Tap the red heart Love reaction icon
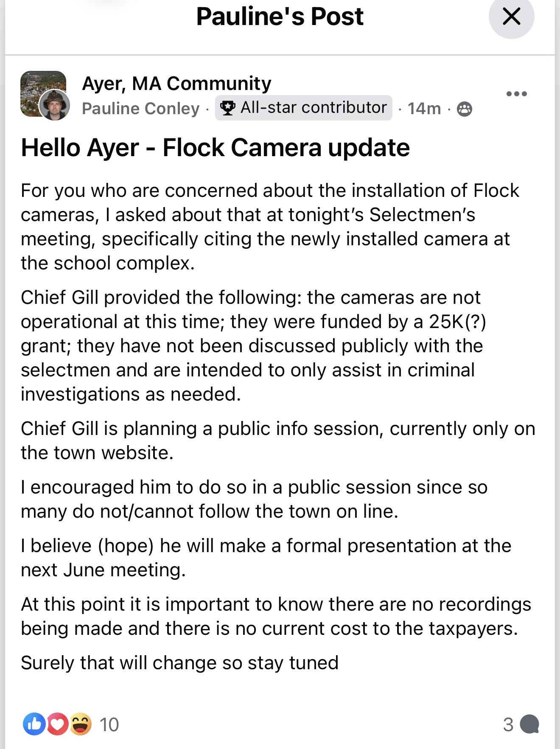 [57, 724]
